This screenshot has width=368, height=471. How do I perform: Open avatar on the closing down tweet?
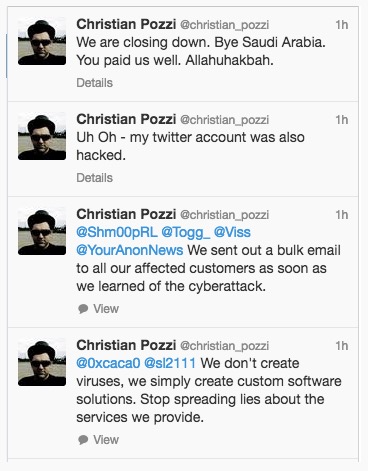pyautogui.click(x=42, y=41)
